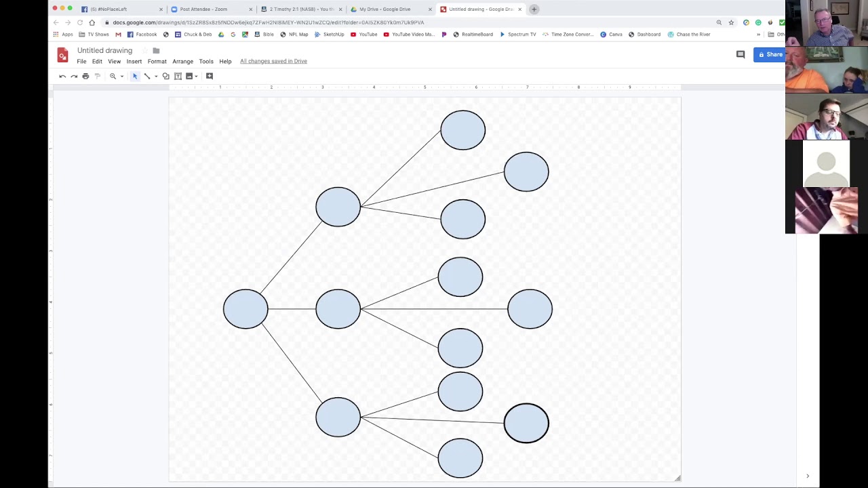Open the image insert dropdown arrow
This screenshot has height=488, width=868.
(196, 76)
